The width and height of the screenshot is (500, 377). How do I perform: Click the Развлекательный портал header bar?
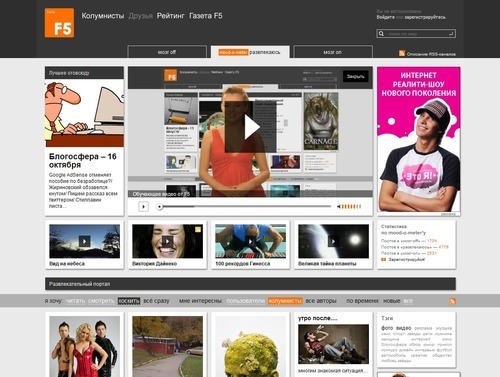pos(250,284)
